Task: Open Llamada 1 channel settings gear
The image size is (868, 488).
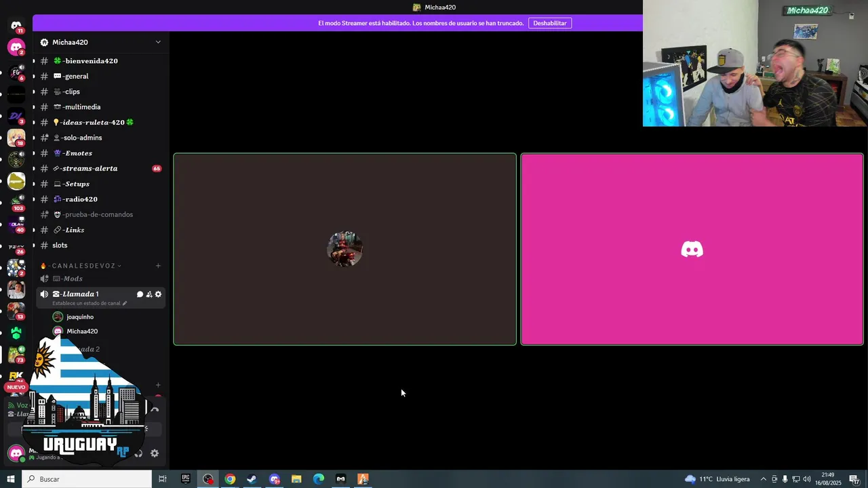Action: [x=159, y=294]
